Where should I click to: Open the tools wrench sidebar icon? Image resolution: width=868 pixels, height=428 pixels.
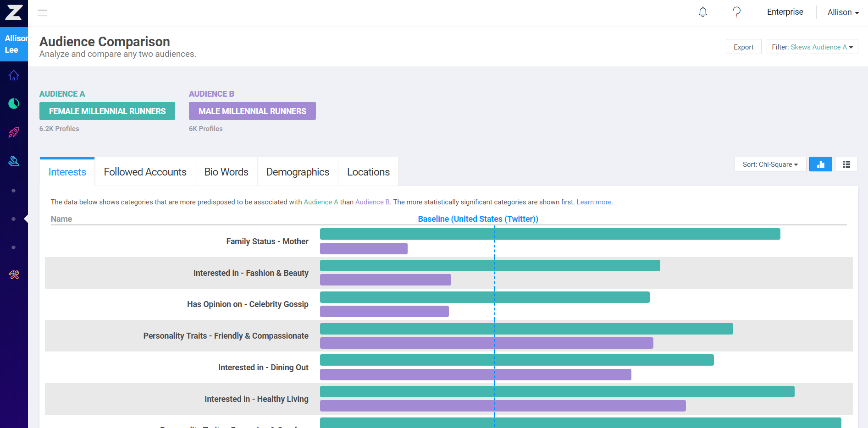point(14,275)
